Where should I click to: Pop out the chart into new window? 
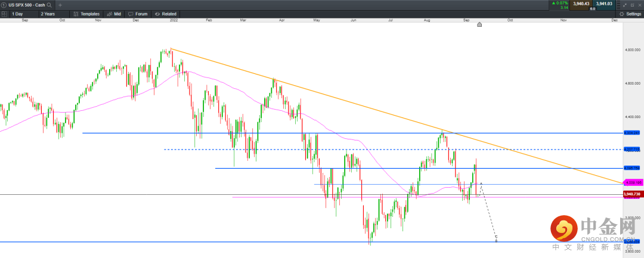point(633,5)
